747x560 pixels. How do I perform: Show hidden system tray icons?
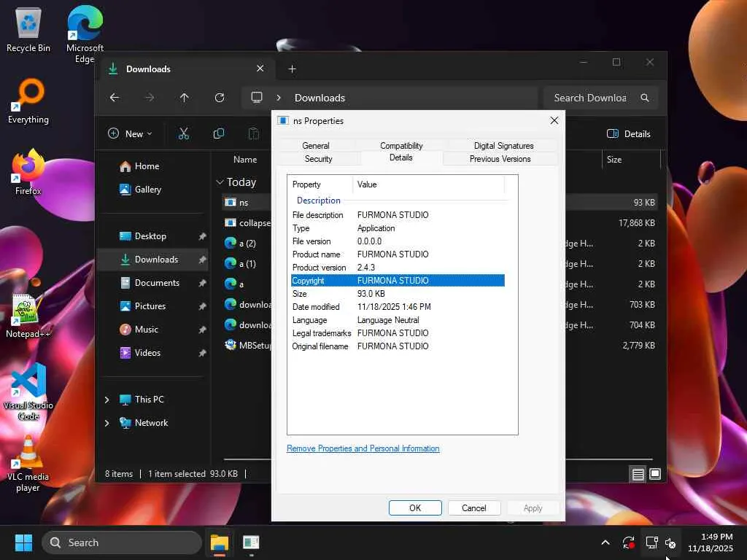click(x=605, y=542)
